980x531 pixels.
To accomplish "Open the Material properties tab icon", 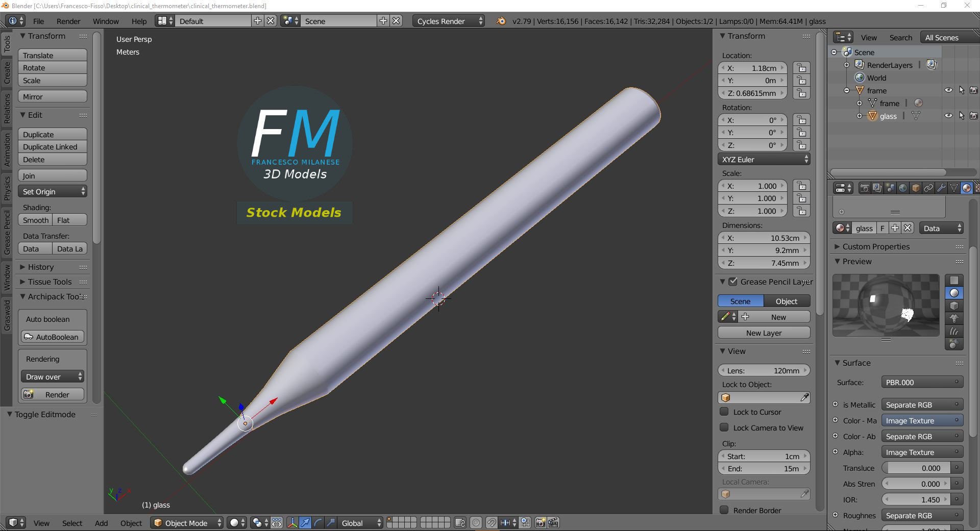I will pos(967,188).
